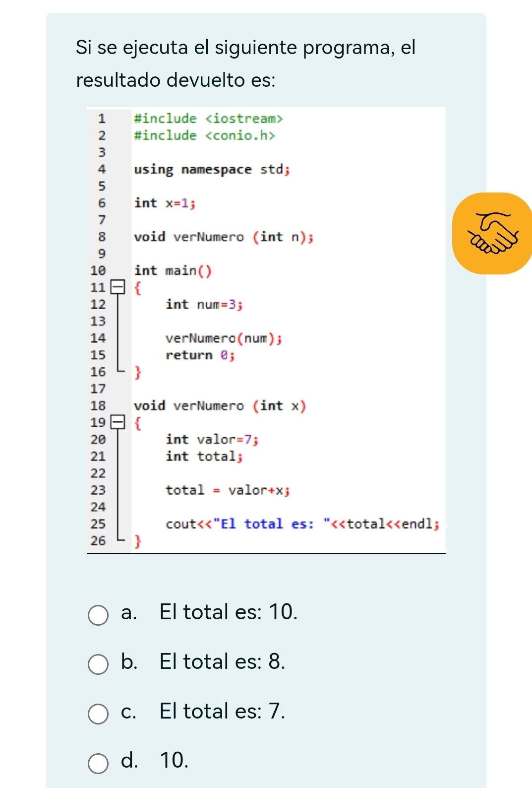Click the #include <iostream> code line
This screenshot has height=788, width=532.
(208, 119)
